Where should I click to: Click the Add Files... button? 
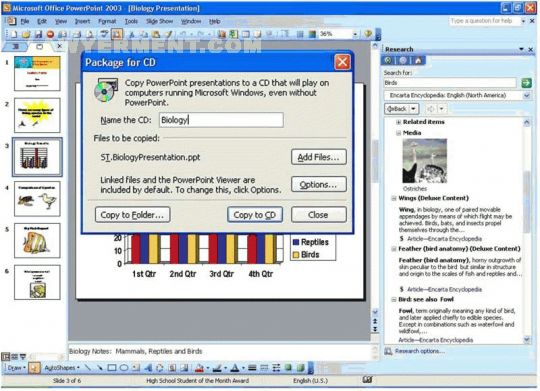(x=319, y=157)
